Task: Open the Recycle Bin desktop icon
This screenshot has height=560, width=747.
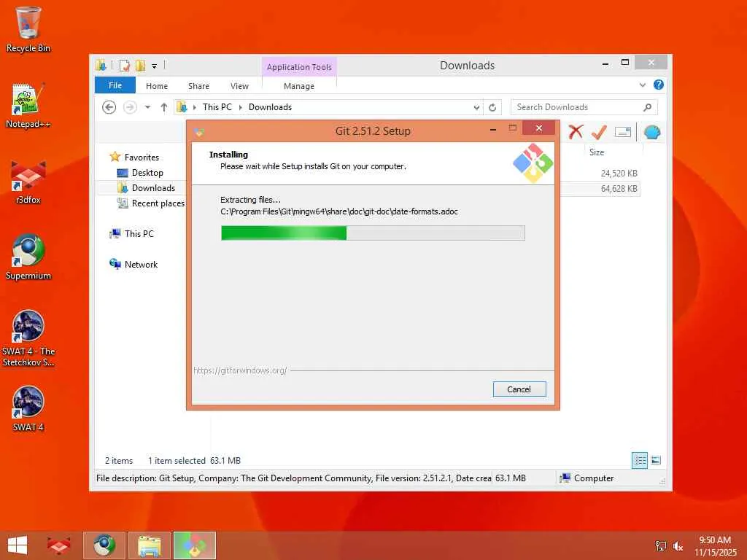Action: [28, 29]
